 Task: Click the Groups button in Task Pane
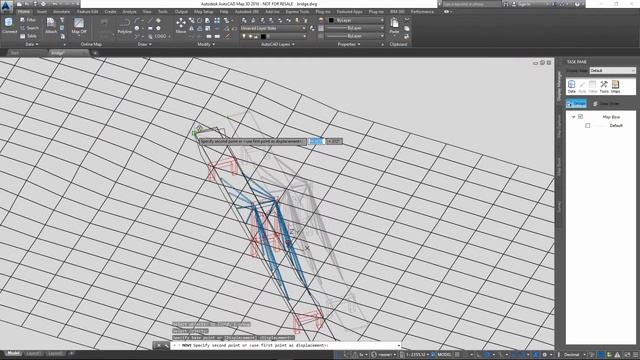(576, 104)
